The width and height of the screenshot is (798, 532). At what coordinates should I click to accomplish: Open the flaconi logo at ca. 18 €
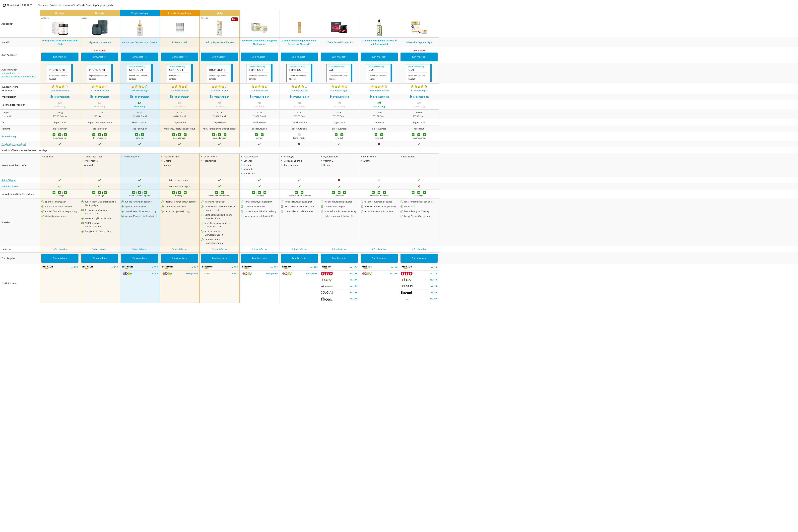327,299
